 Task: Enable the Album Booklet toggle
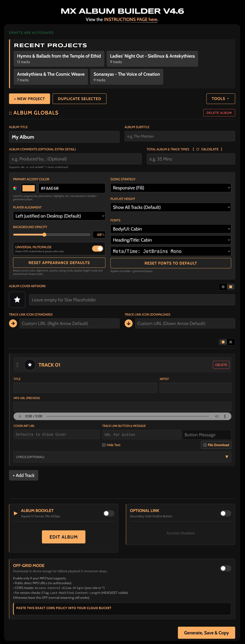tap(109, 513)
